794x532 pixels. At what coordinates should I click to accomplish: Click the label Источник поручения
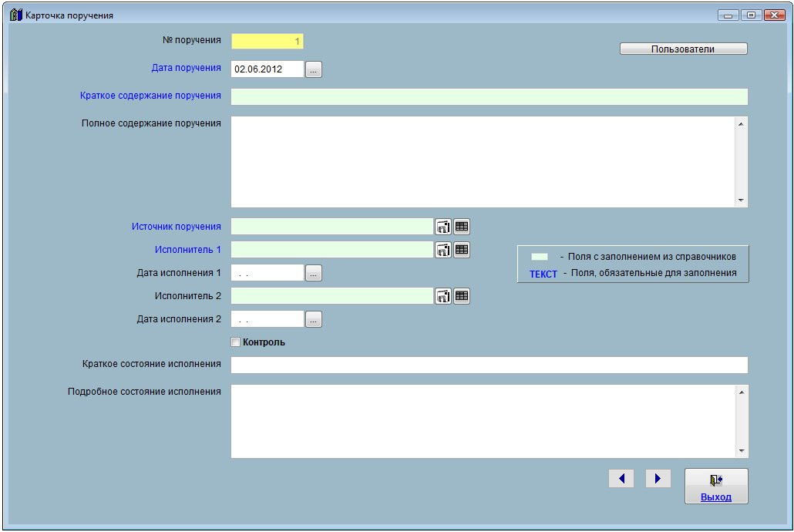click(177, 227)
